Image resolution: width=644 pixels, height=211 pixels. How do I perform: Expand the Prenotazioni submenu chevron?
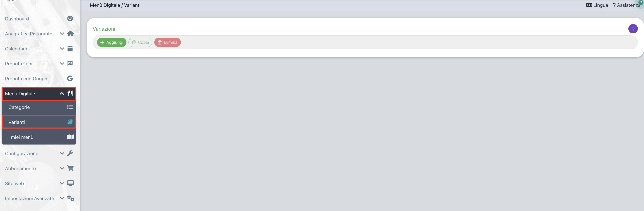click(x=62, y=64)
